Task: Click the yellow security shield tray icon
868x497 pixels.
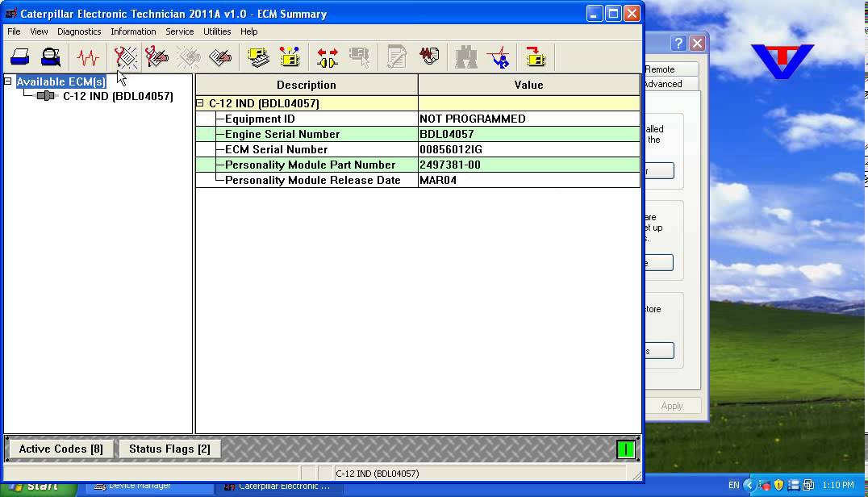Action: pos(779,486)
